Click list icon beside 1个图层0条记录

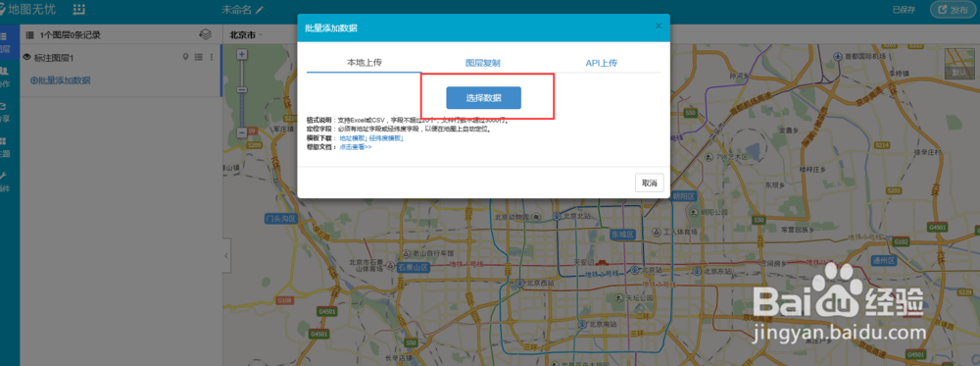pyautogui.click(x=29, y=35)
